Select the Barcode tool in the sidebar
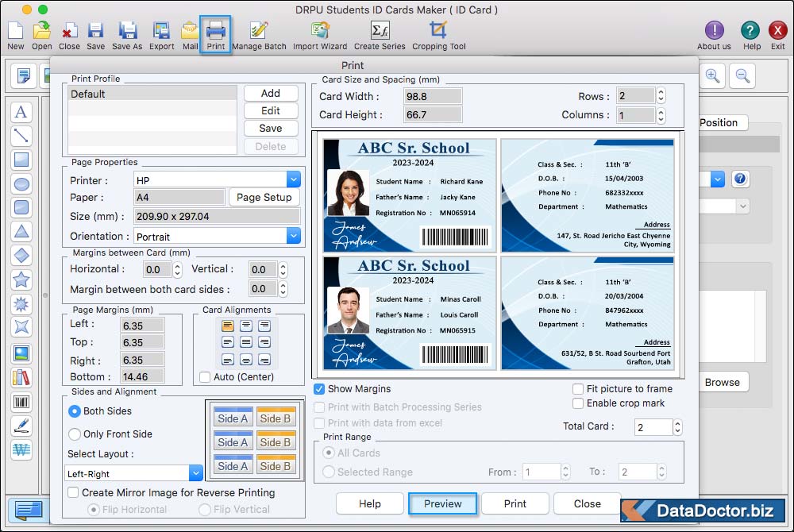Viewport: 794px width, 532px height. tap(21, 403)
